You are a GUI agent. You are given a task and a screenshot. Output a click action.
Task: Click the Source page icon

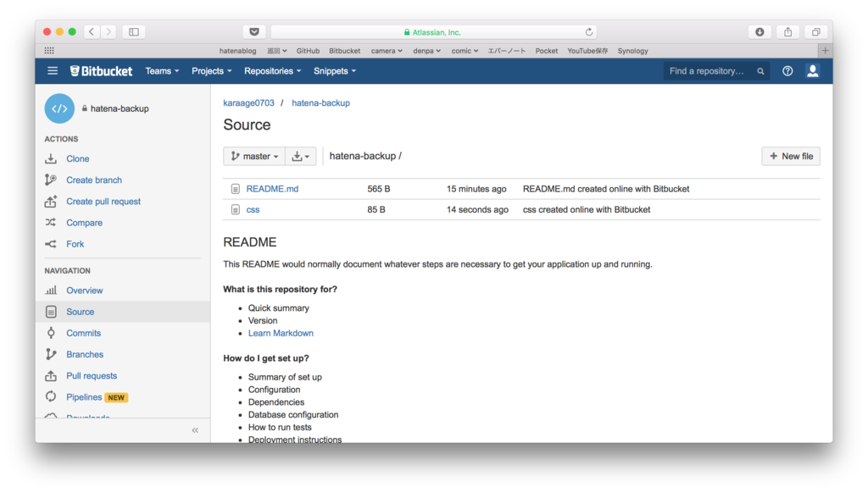[51, 312]
